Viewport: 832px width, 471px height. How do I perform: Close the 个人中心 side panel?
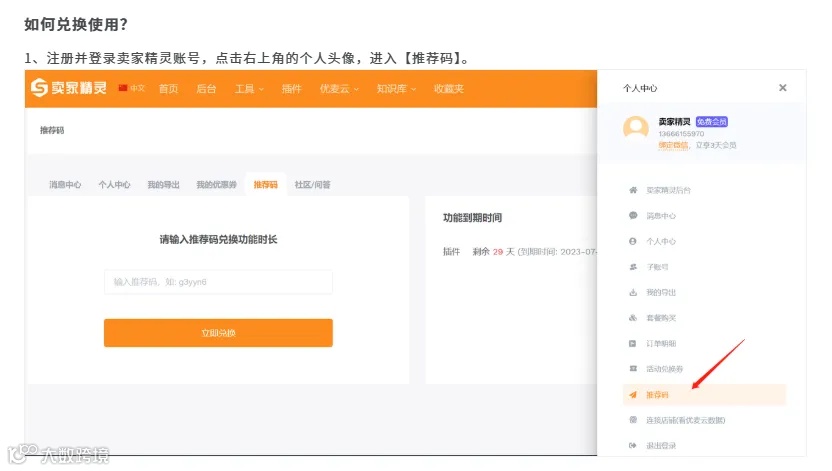(x=783, y=88)
